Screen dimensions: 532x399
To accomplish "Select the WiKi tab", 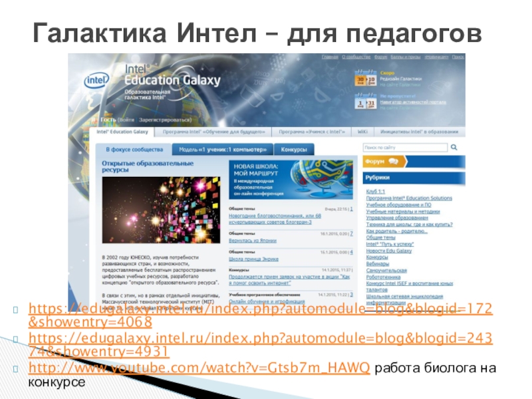I will pos(362,132).
